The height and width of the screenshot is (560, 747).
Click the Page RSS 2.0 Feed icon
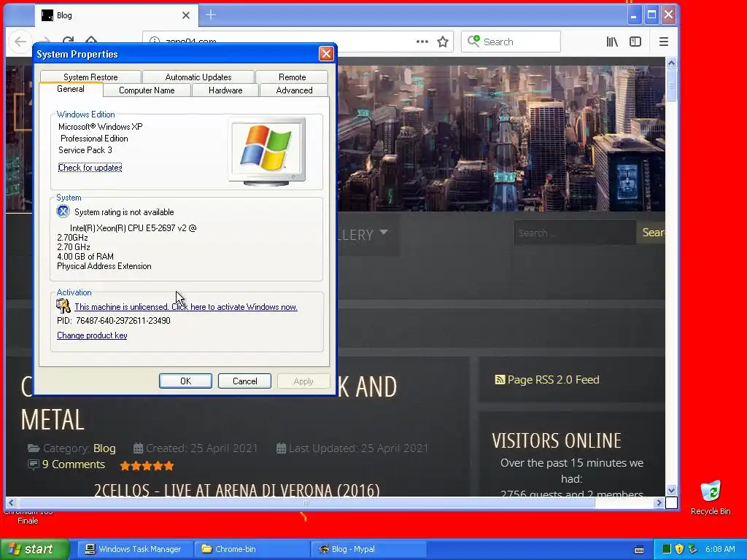tap(500, 379)
